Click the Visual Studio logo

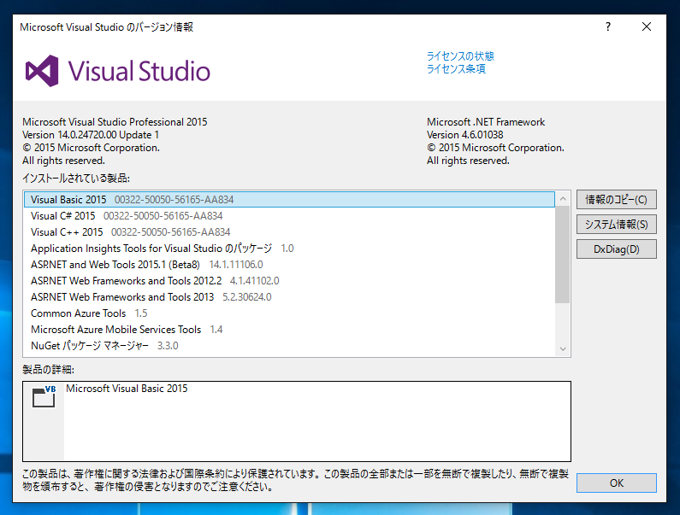click(118, 71)
